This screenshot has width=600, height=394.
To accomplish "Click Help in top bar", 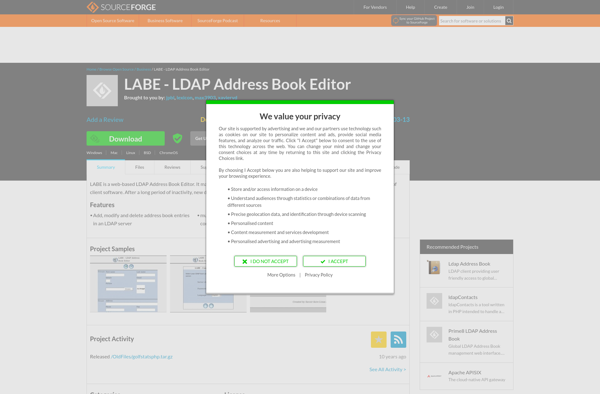I will 410,7.
